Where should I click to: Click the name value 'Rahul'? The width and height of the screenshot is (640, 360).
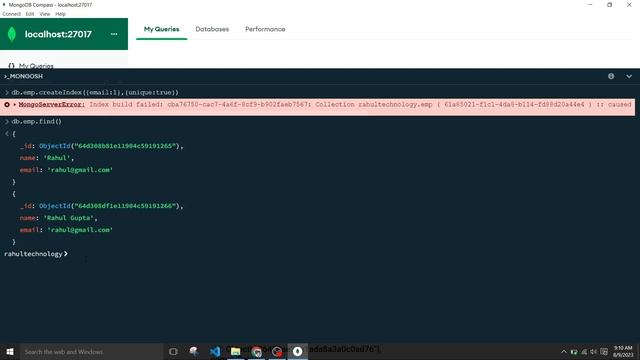(58, 158)
